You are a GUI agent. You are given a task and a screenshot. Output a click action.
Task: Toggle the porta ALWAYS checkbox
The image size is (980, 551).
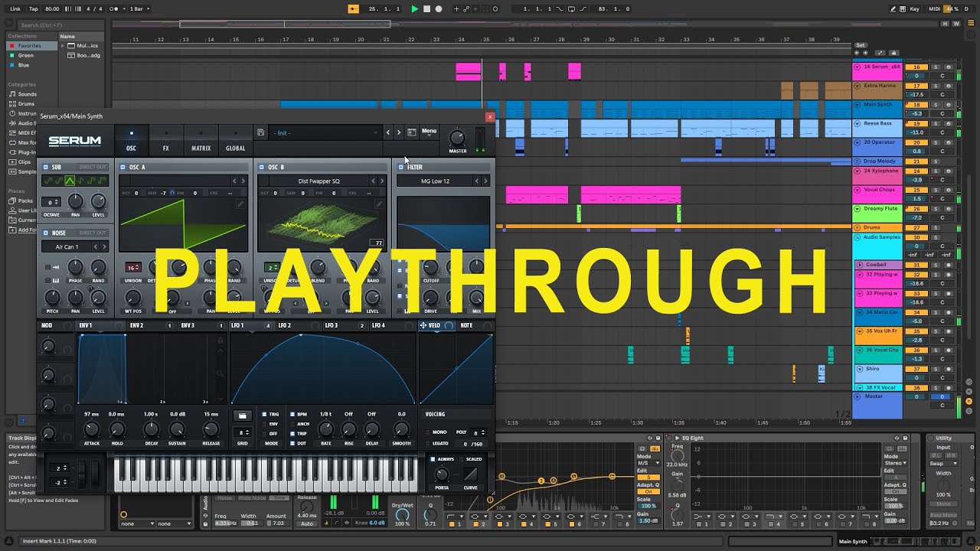click(x=433, y=459)
